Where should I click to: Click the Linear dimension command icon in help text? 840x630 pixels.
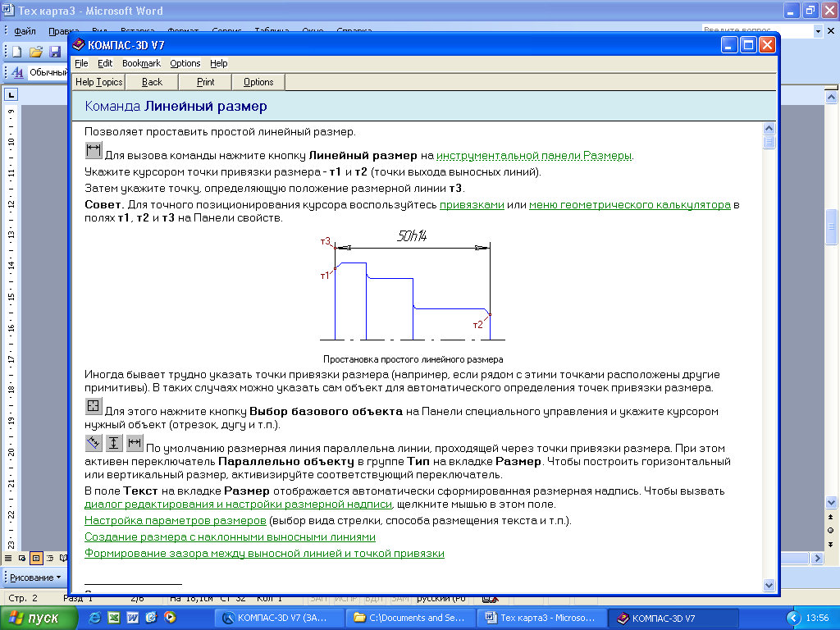[x=94, y=150]
